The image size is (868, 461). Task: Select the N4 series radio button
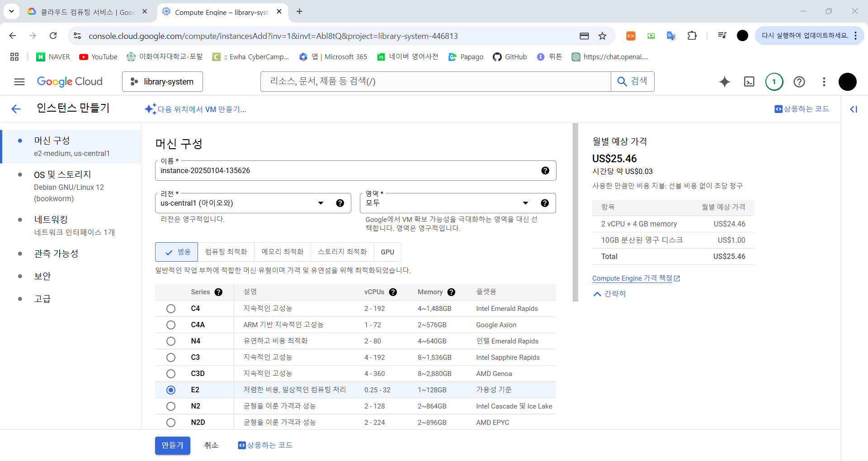[x=171, y=341]
